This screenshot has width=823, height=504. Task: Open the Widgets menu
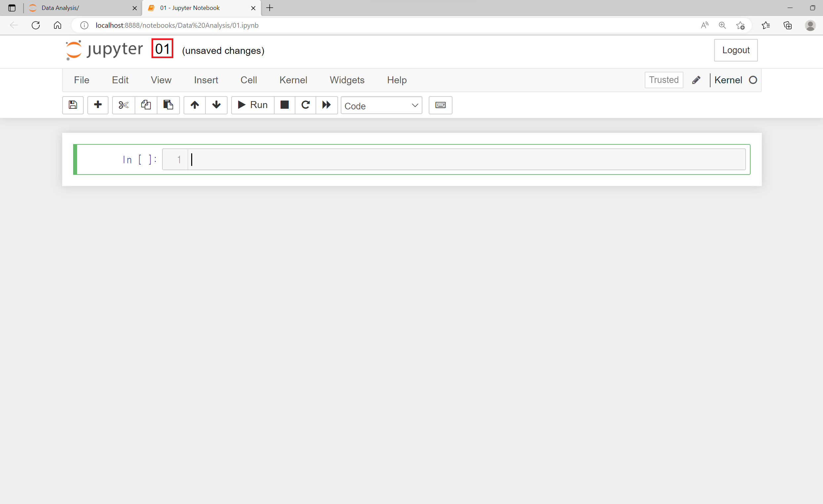click(347, 80)
